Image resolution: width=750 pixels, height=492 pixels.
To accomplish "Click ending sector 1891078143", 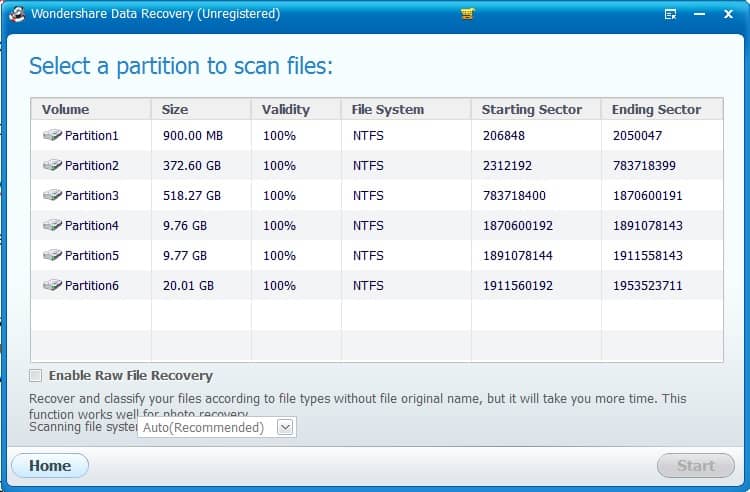I will (x=648, y=226).
